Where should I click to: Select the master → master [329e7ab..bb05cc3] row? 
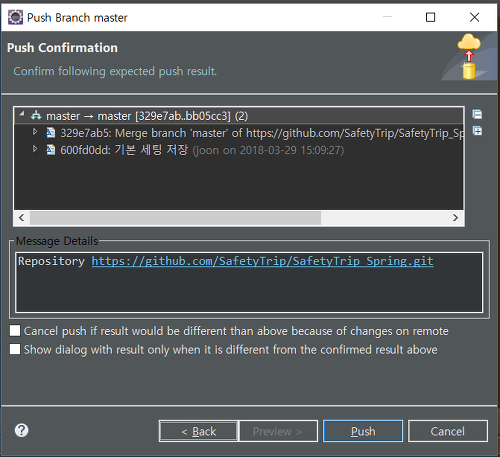pyautogui.click(x=239, y=116)
